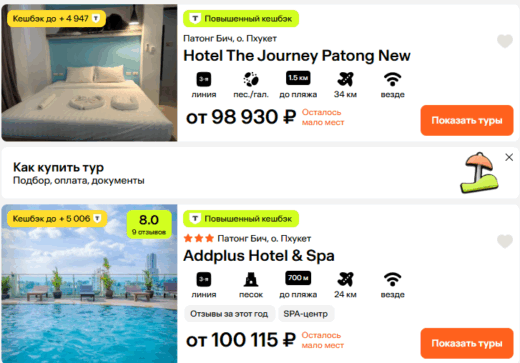Screen dimensions: 520x363
Task: Click Wi-Fi icon for Journey Patong hotel
Action: point(392,79)
